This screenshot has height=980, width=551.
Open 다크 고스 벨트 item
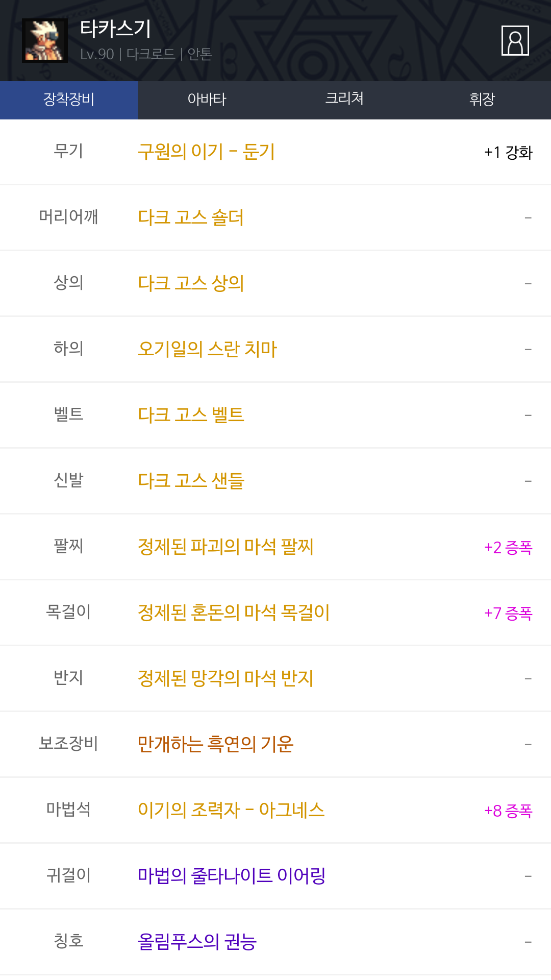[191, 415]
